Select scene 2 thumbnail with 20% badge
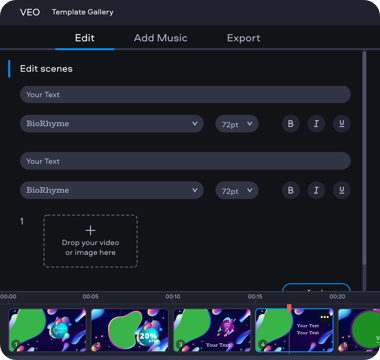This screenshot has width=380, height=360. point(130,330)
